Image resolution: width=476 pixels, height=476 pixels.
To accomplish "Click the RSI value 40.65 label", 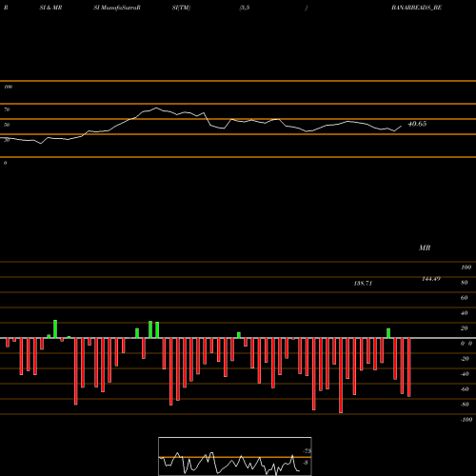I will (x=417, y=124).
